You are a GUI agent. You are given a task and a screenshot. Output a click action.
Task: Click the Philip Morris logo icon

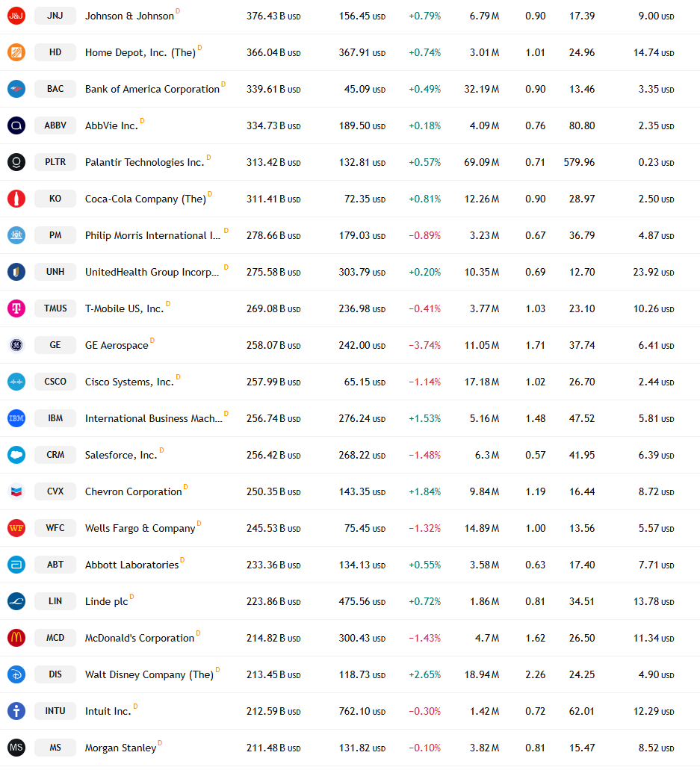(16, 235)
